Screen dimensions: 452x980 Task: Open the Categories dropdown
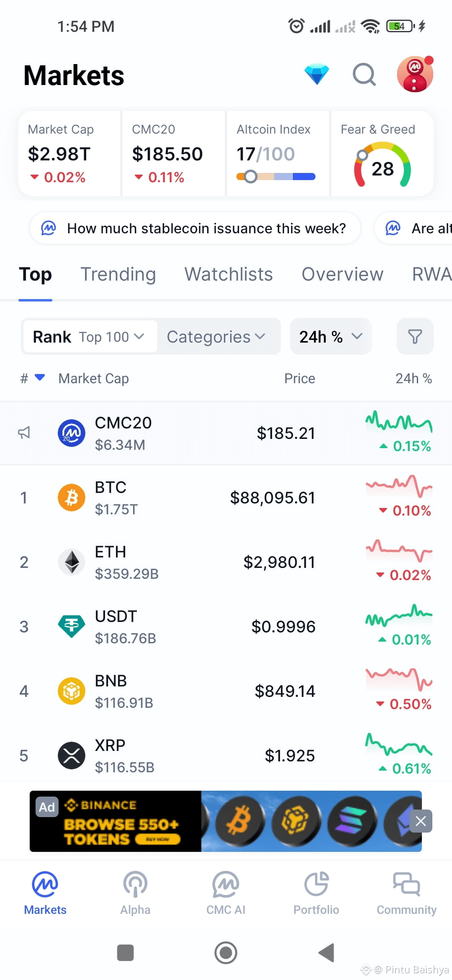pos(216,337)
